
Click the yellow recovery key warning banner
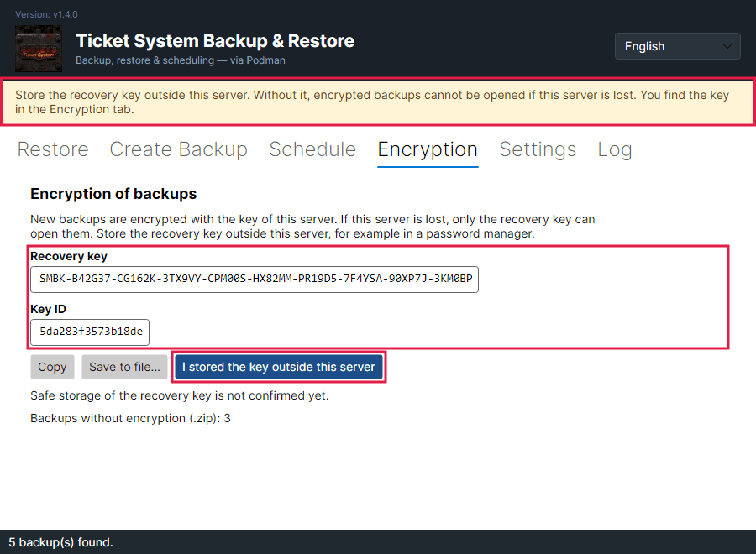click(378, 102)
